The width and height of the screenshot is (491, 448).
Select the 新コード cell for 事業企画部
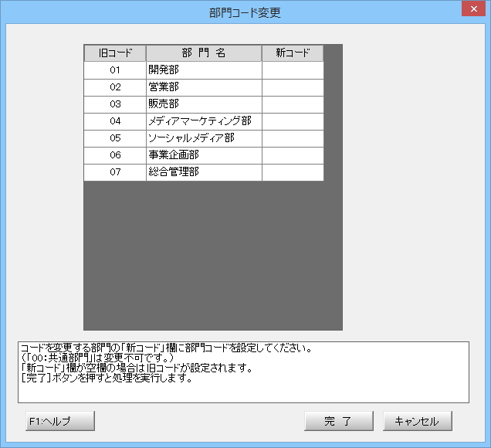coord(293,155)
